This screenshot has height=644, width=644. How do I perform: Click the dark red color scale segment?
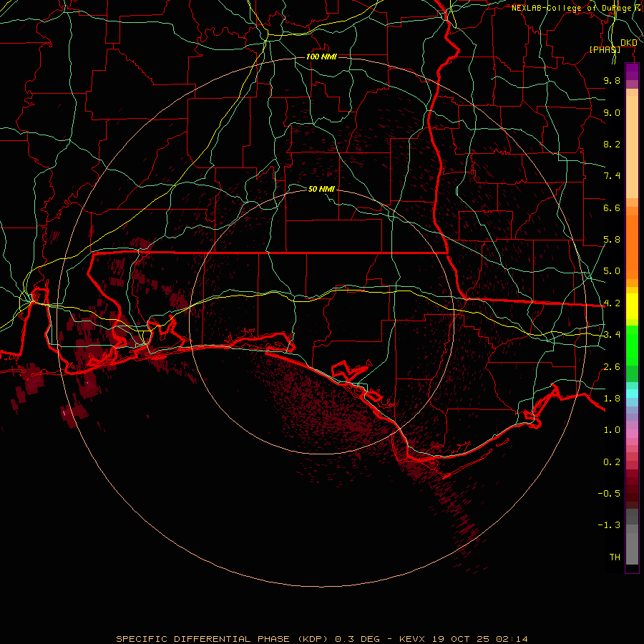pos(632,489)
